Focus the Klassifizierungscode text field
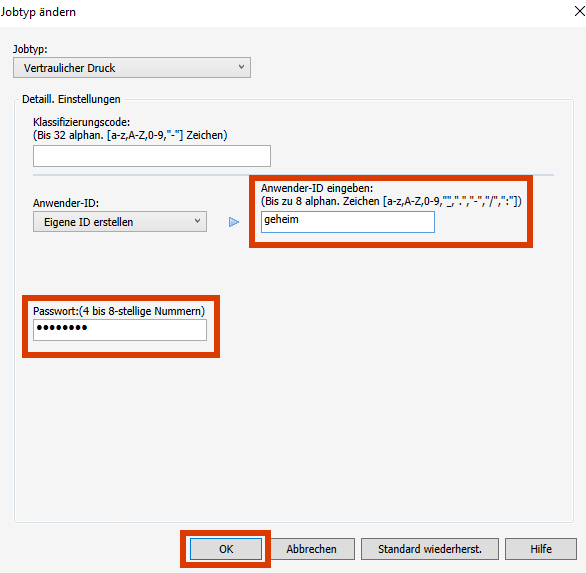Viewport: 586px width, 573px height. pos(152,156)
